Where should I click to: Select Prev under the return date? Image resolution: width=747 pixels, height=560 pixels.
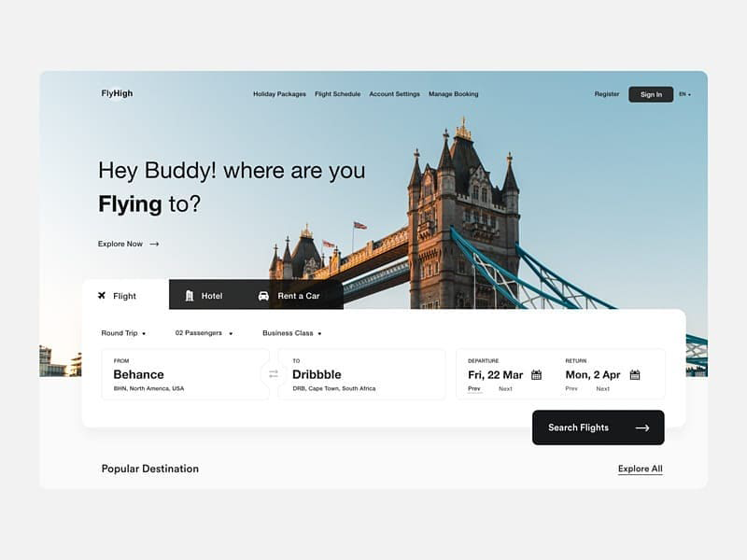click(x=571, y=389)
